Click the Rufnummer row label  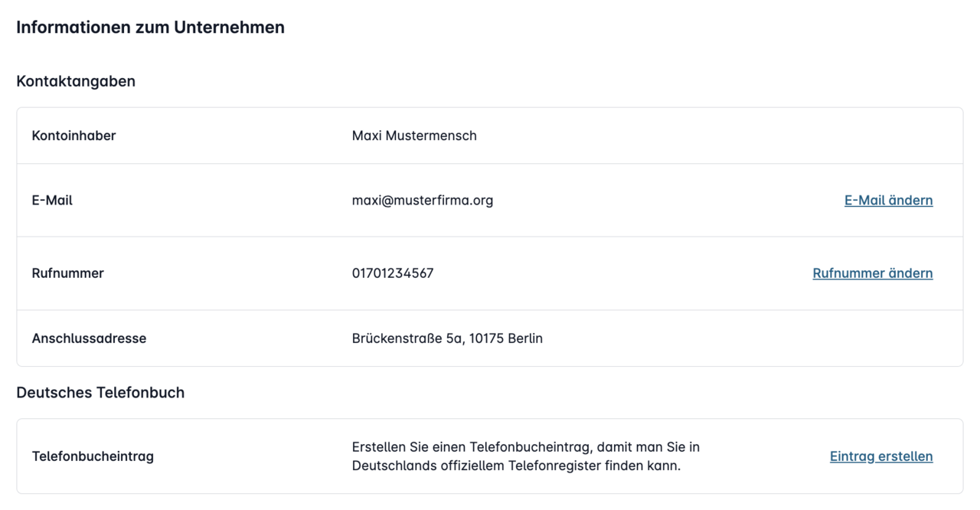tap(67, 273)
